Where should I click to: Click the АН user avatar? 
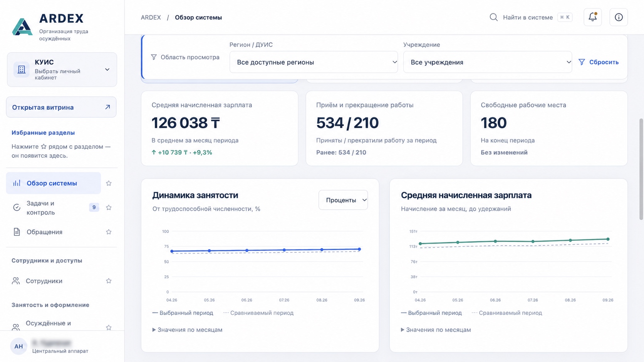tap(18, 346)
